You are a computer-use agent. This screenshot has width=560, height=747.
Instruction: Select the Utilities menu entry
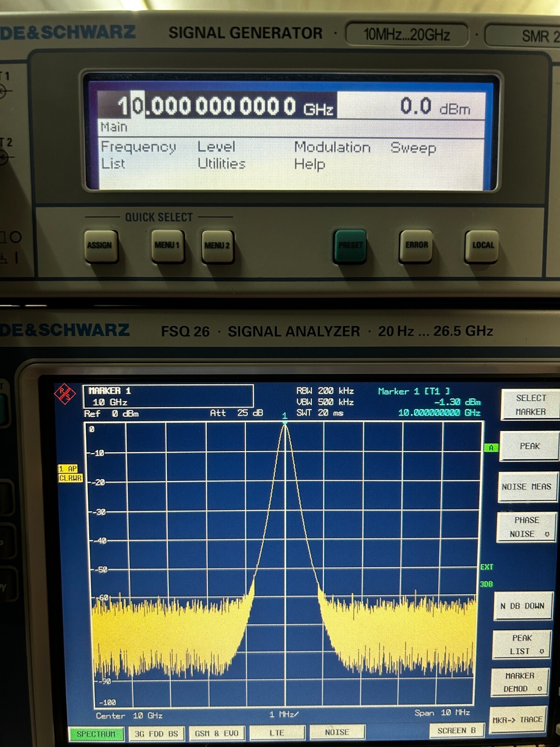click(222, 164)
